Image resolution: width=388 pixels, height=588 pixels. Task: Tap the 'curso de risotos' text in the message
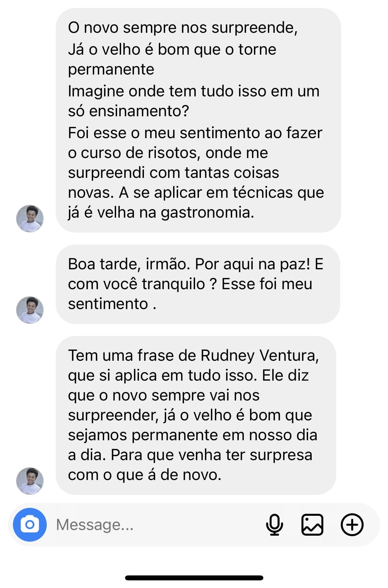pyautogui.click(x=141, y=153)
